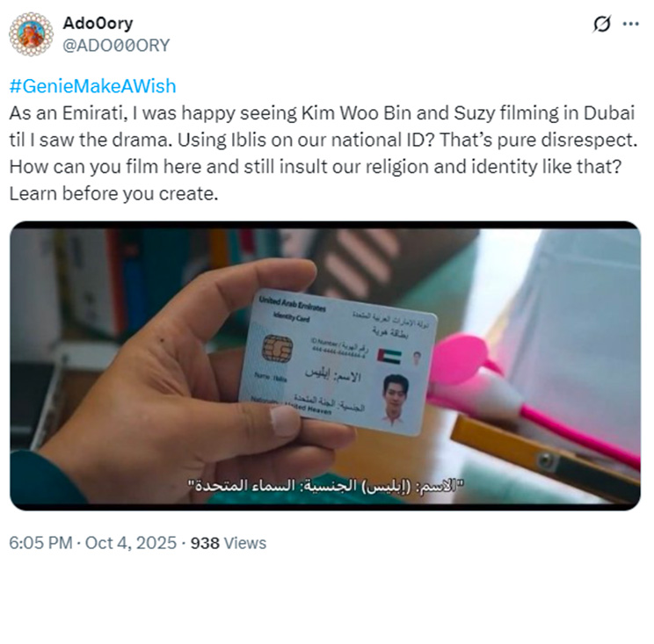This screenshot has width=654, height=644.
Task: Open the three-dot more options menu
Action: 631,25
